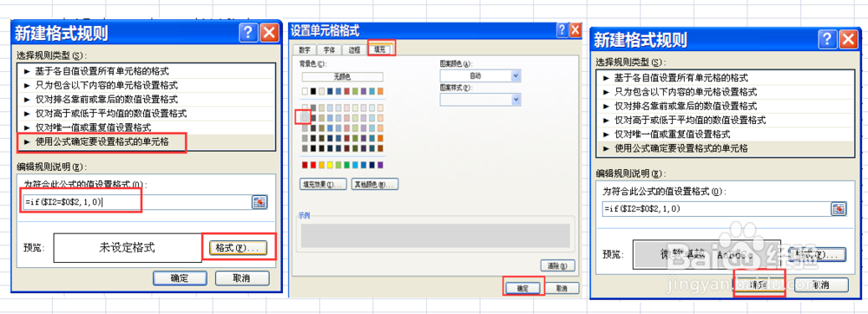Click help icon in right 新建格式规则 dialog
The width and height of the screenshot is (868, 314).
click(x=828, y=39)
